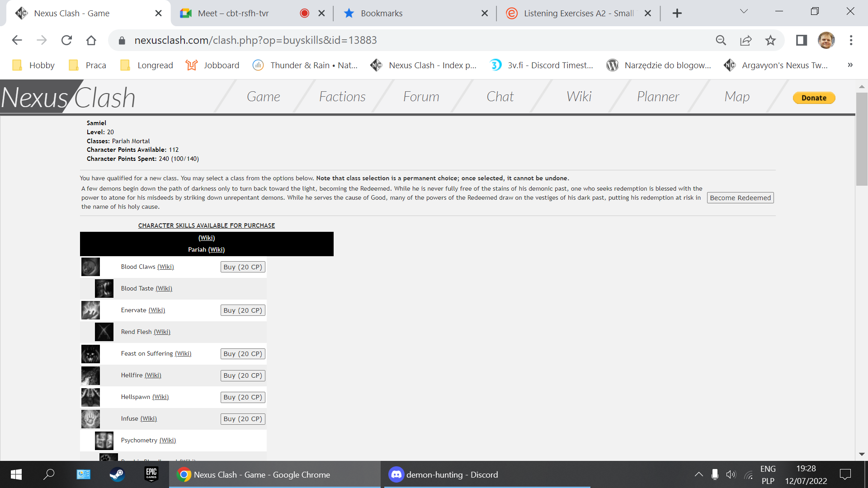The image size is (868, 488).
Task: Expand the tab search dropdown arrow
Action: [x=744, y=12]
